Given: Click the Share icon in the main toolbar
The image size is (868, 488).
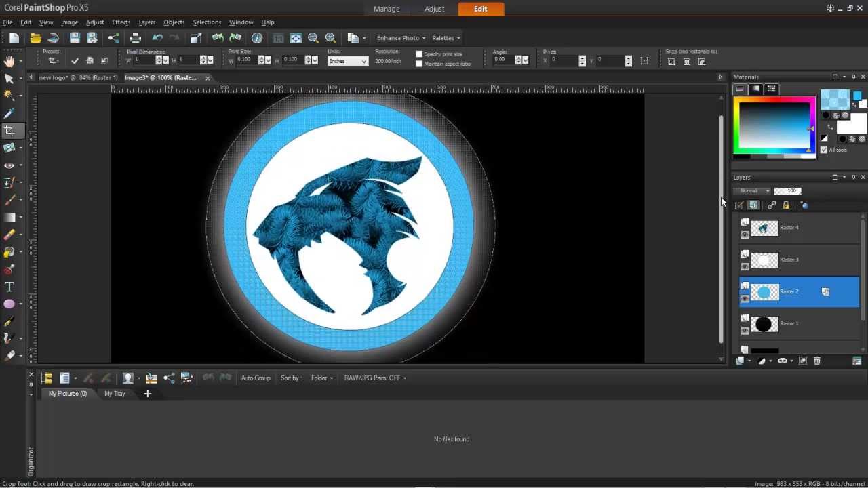Looking at the screenshot, I should 114,38.
